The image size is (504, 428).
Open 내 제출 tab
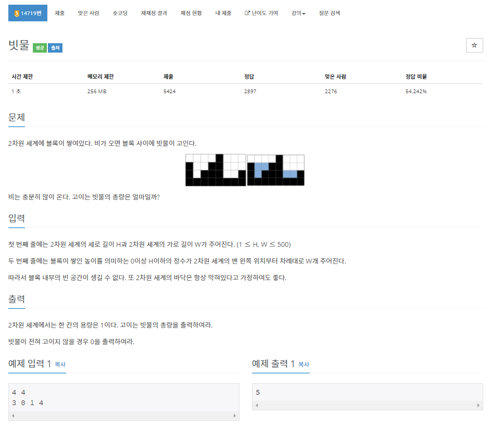(x=223, y=13)
